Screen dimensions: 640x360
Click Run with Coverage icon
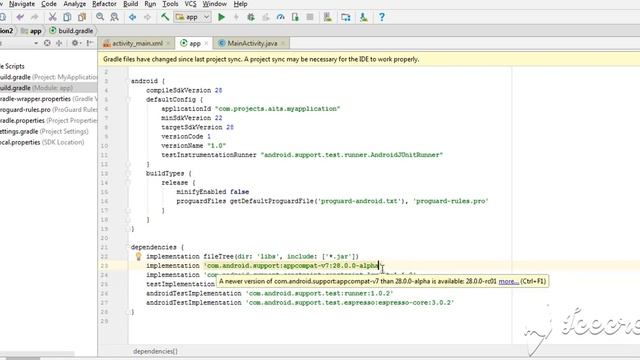(x=266, y=17)
